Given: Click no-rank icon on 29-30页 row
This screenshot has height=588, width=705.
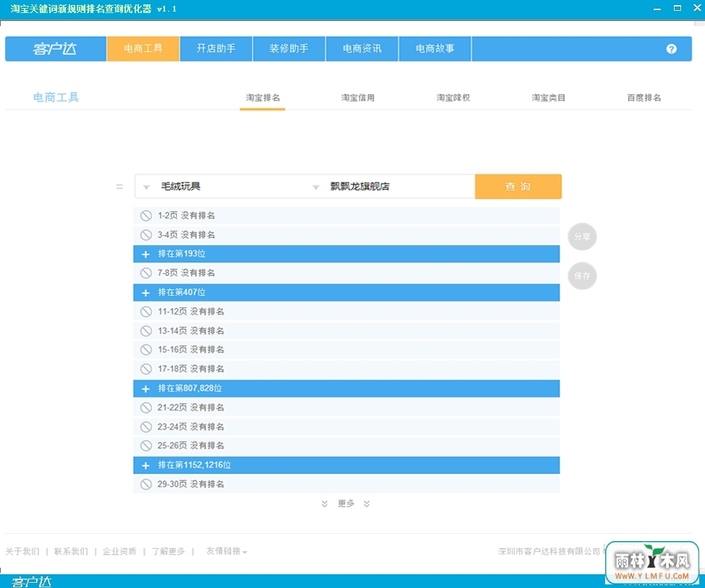Looking at the screenshot, I should [x=146, y=485].
